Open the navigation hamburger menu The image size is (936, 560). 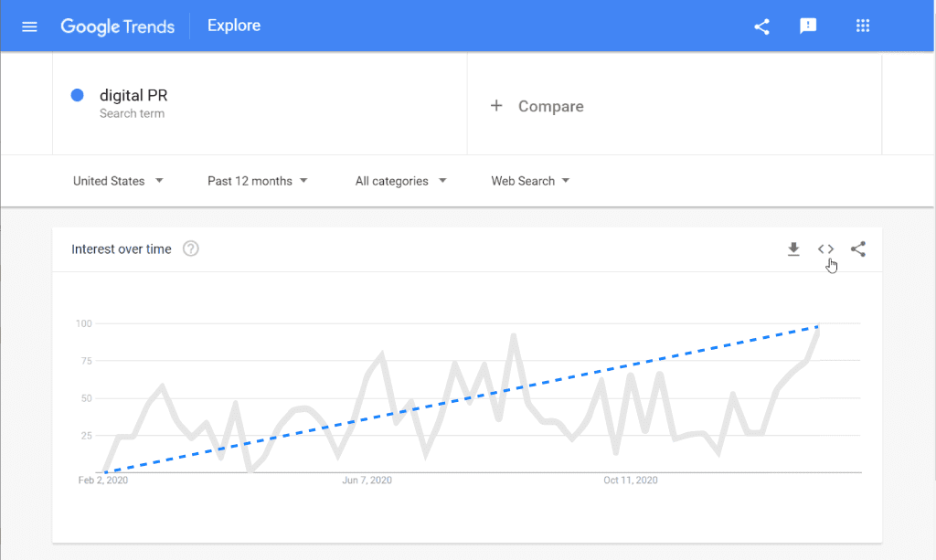[x=30, y=26]
